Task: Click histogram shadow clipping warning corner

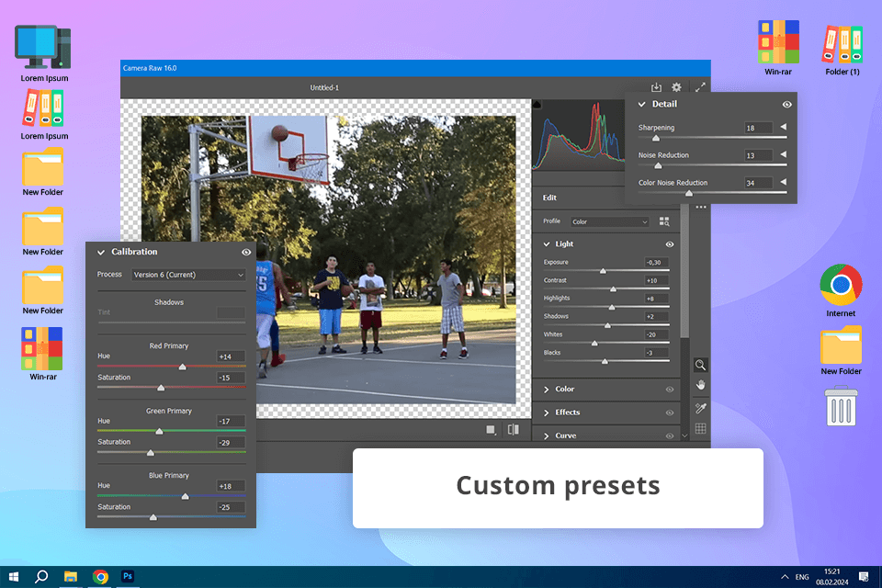Action: (537, 105)
